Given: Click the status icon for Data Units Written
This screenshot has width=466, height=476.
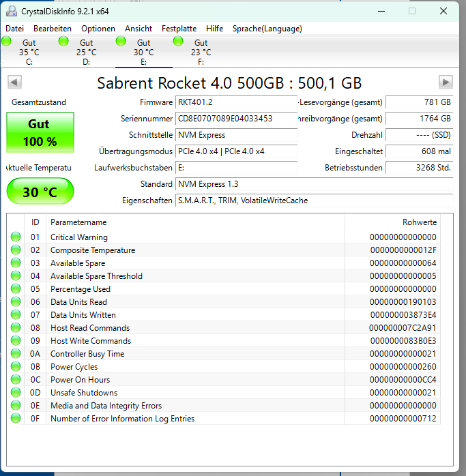Looking at the screenshot, I should (x=16, y=314).
